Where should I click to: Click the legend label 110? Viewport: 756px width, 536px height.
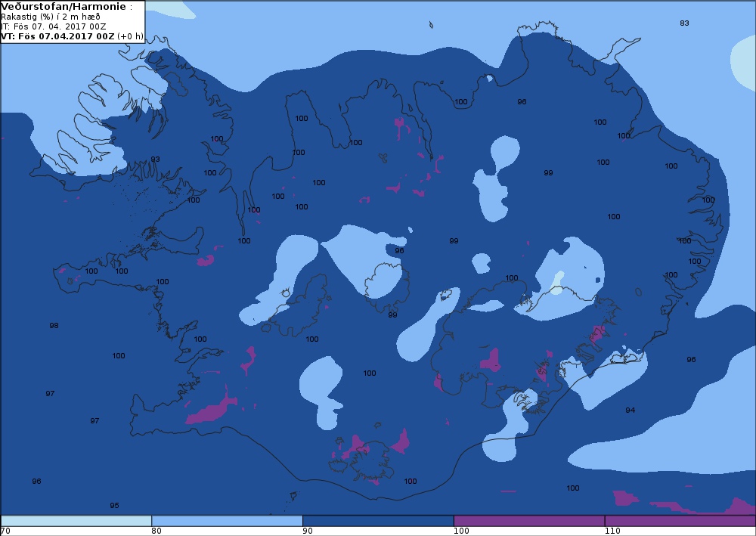point(612,531)
